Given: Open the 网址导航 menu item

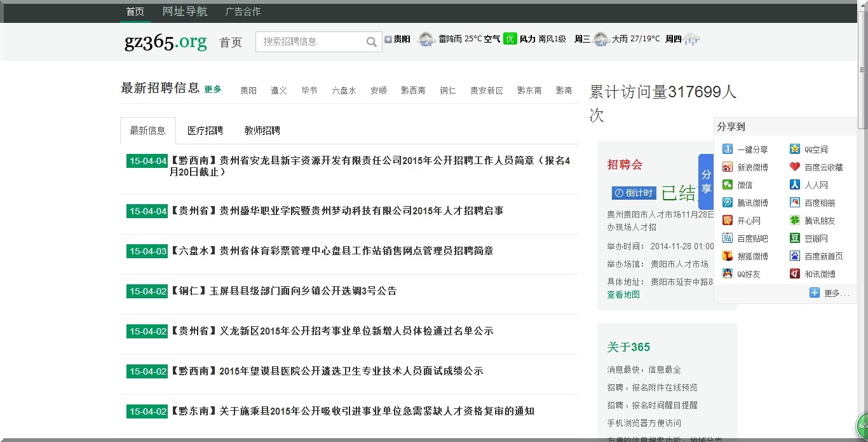Looking at the screenshot, I should [184, 11].
